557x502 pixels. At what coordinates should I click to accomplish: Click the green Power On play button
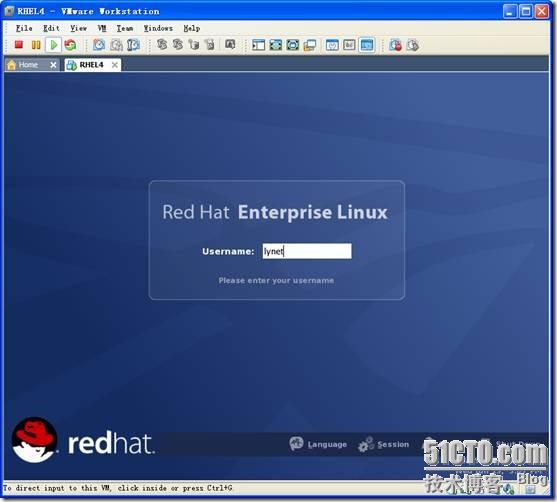point(54,45)
